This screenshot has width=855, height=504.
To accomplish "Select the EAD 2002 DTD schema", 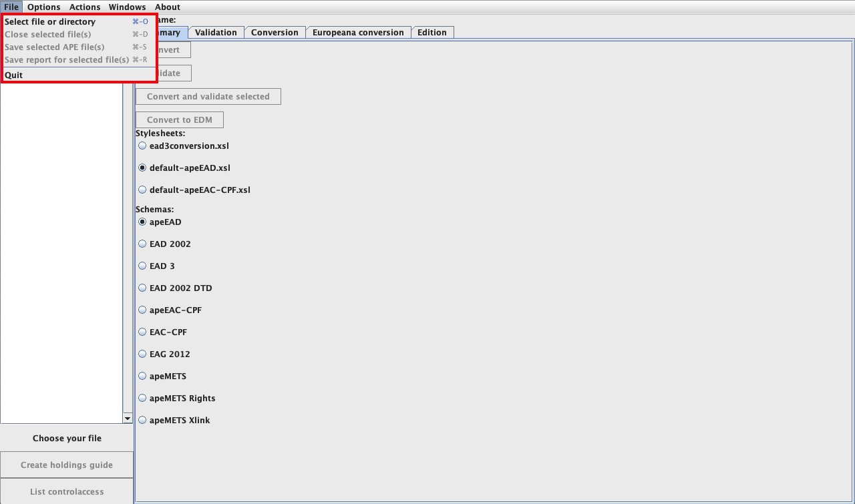I will [175, 288].
